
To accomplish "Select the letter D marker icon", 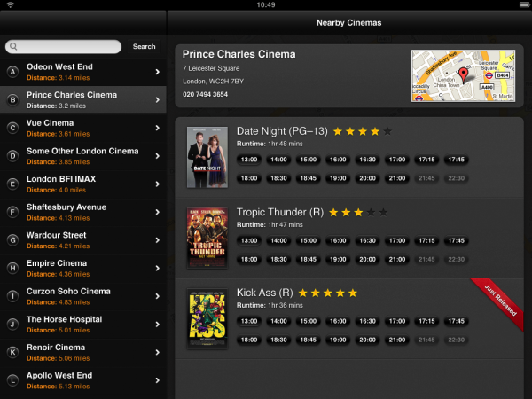I will [x=12, y=156].
